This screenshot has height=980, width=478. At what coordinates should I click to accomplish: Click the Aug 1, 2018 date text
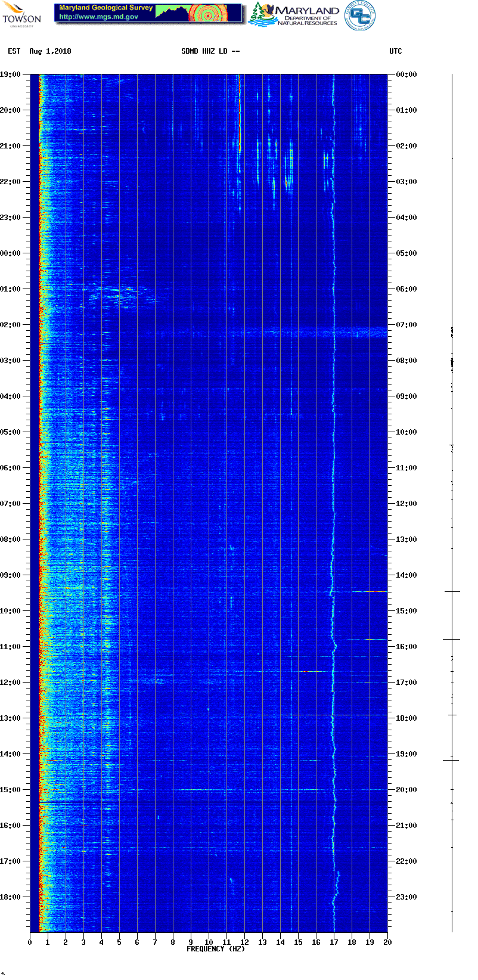point(50,51)
